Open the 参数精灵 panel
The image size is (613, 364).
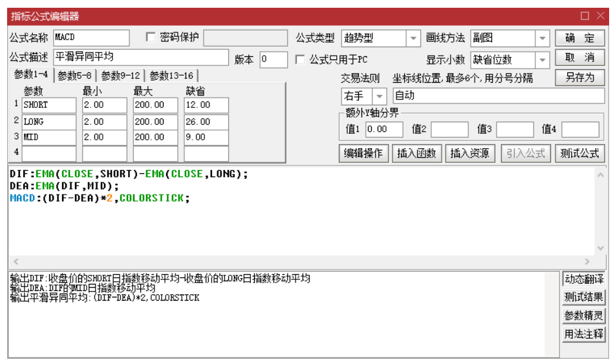pos(583,316)
